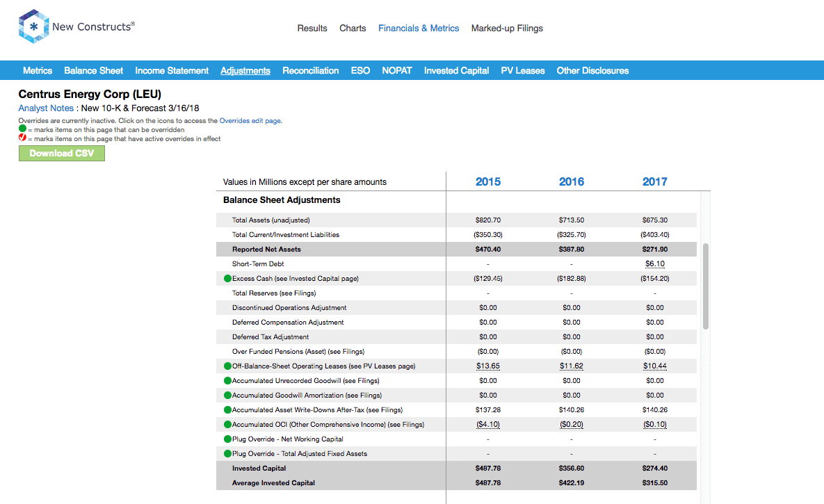This screenshot has height=504, width=824.
Task: Click the 2017 column header
Action: click(x=655, y=182)
